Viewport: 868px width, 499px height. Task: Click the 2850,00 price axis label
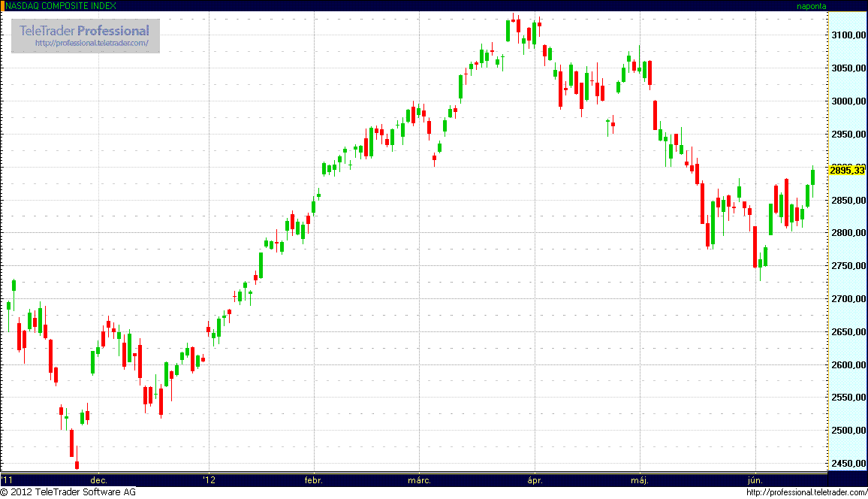click(848, 200)
